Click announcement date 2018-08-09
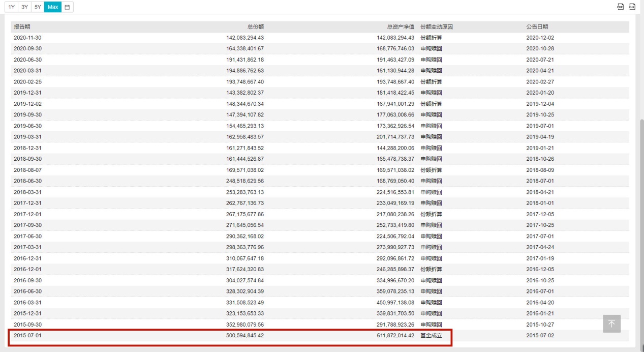This screenshot has height=352, width=644. [540, 170]
